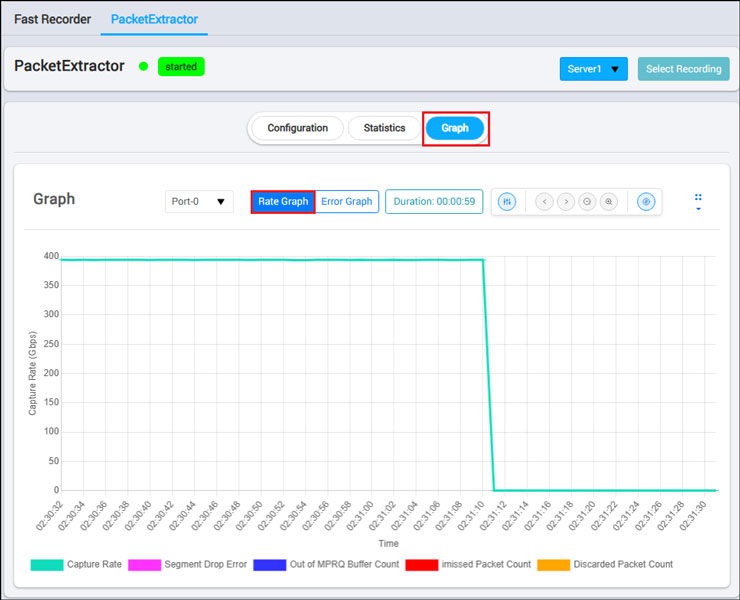Toggle Segment Drop Error legend series

click(x=143, y=565)
